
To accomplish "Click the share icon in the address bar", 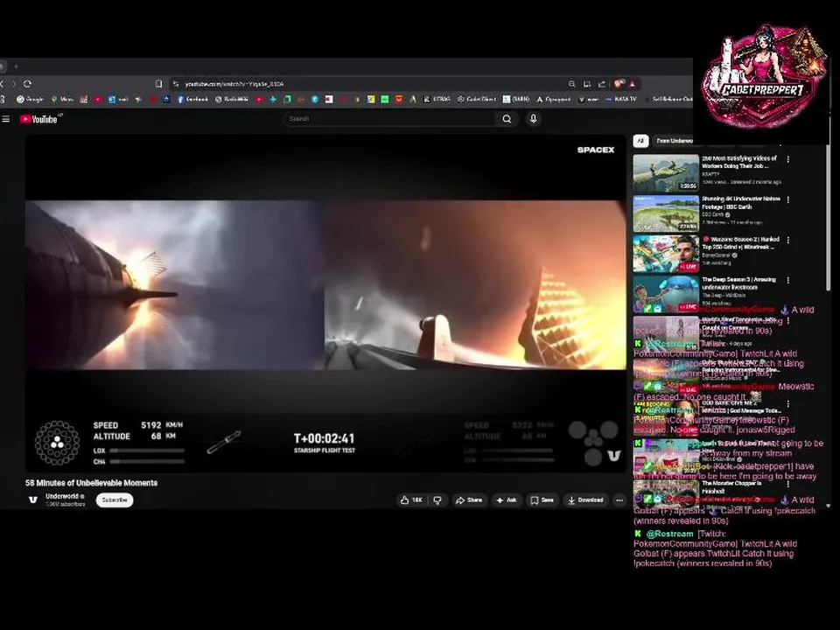I will coord(602,84).
